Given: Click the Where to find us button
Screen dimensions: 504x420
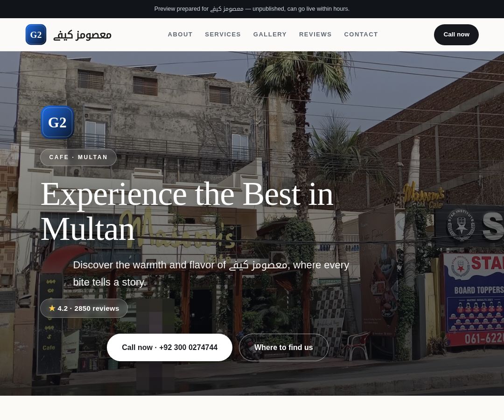Looking at the screenshot, I should click(284, 347).
